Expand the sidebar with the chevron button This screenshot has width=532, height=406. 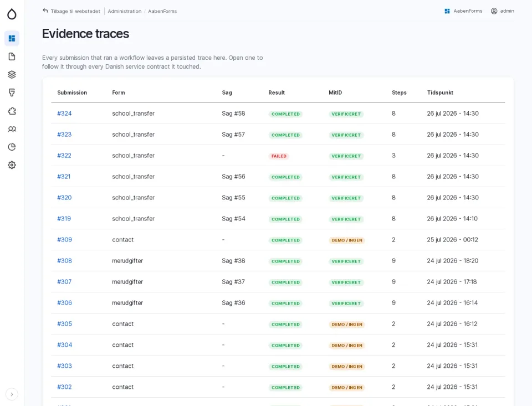coord(12,394)
